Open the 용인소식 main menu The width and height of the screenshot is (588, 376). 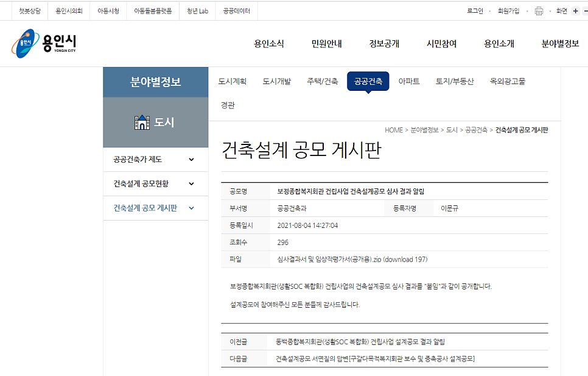pos(269,43)
